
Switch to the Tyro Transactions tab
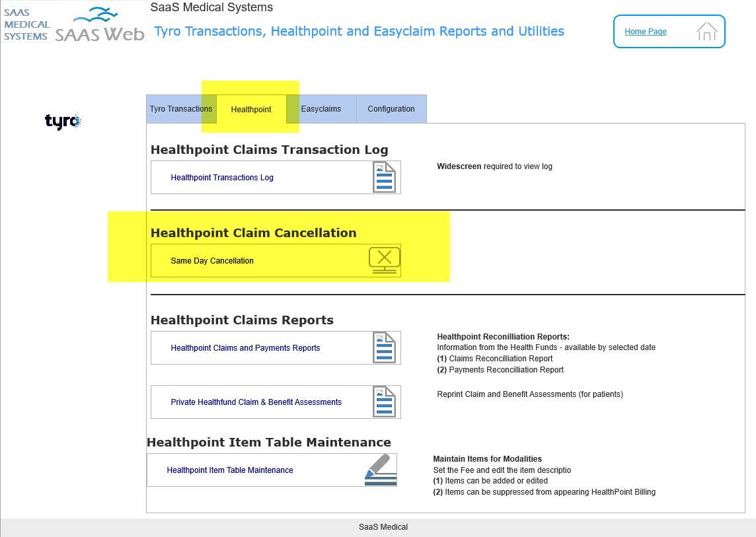pos(181,109)
